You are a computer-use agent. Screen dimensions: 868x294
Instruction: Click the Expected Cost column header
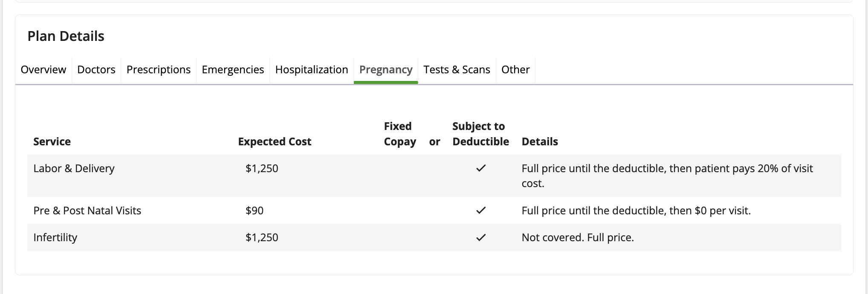tap(275, 141)
